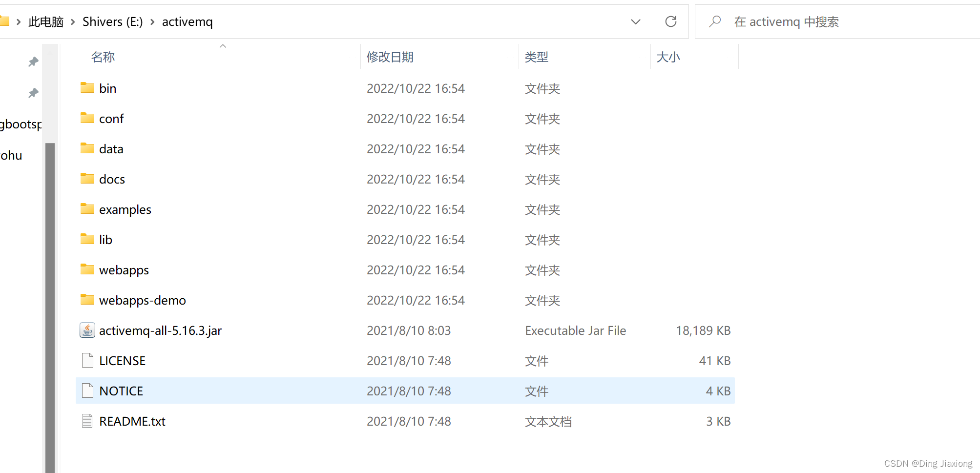The width and height of the screenshot is (980, 473).
Task: Select the LICENSE file name
Action: click(122, 361)
